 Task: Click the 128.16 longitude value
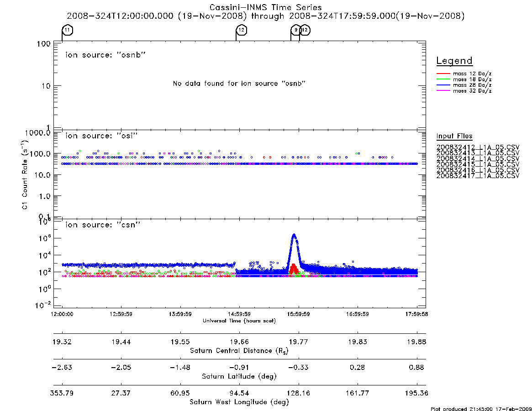coord(298,393)
